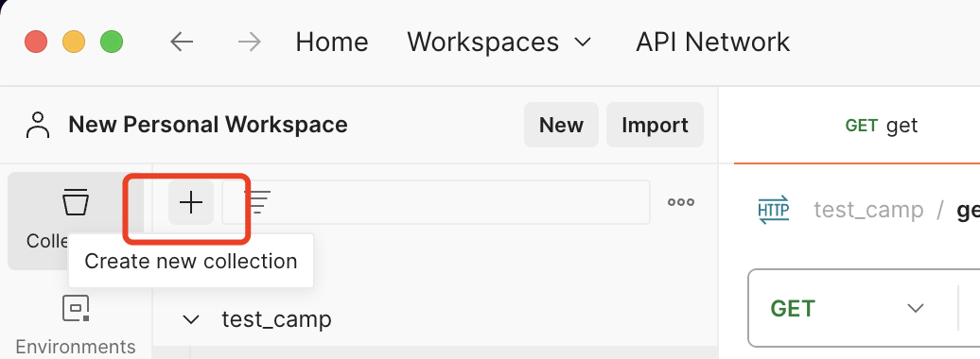Collapse the test_camp collection chevron
The image size is (980, 359).
[190, 319]
